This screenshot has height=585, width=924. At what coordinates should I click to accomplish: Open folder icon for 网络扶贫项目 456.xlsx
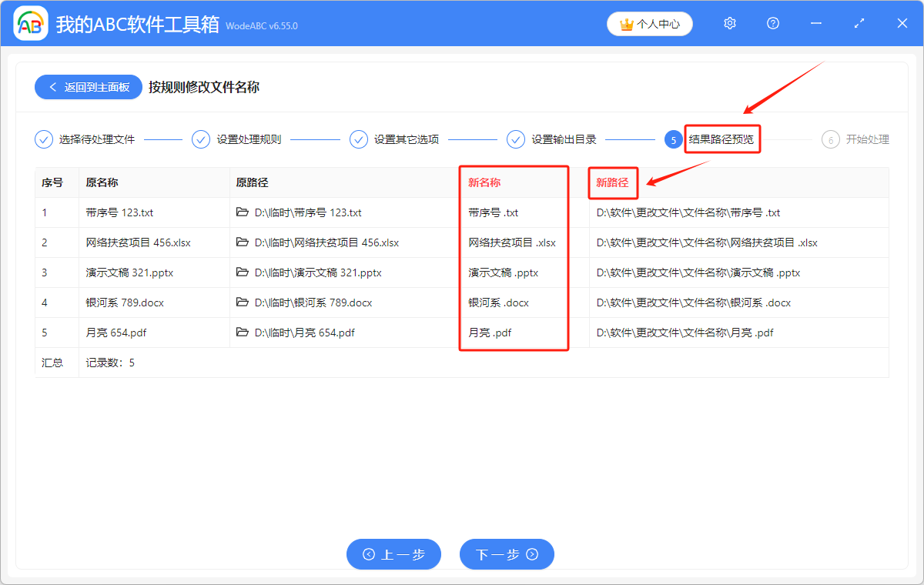(x=243, y=242)
